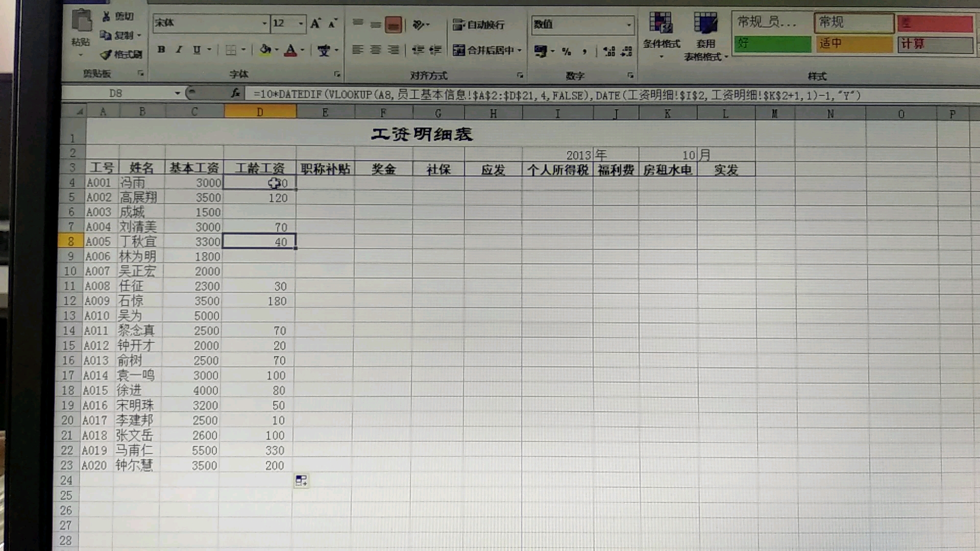
Task: Click inside the formula bar text
Action: (557, 95)
